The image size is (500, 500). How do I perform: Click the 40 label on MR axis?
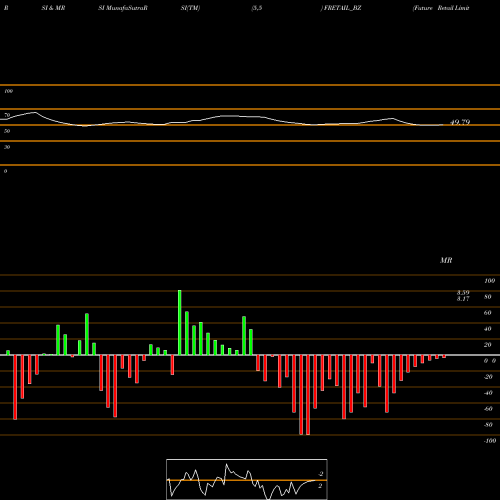click(488, 329)
